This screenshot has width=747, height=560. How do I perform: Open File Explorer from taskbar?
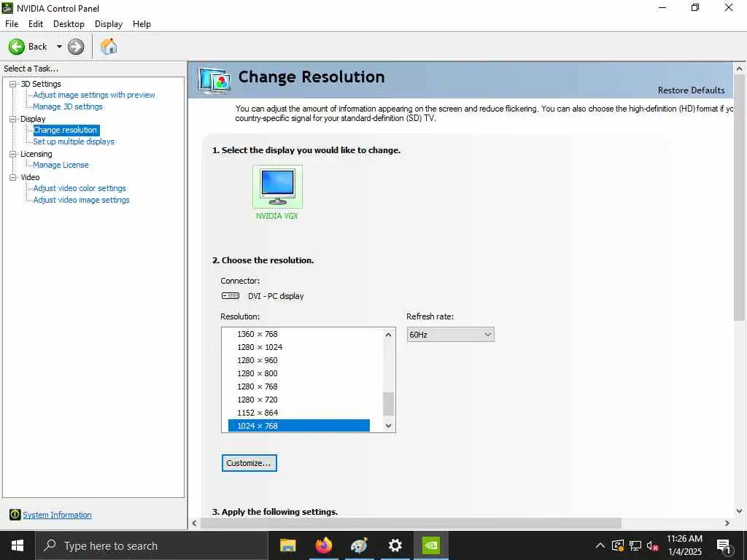[287, 545]
